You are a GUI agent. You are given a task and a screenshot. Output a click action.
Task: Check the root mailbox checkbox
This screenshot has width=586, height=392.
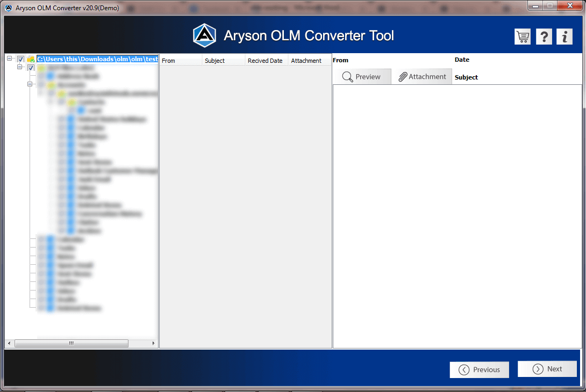(x=21, y=59)
